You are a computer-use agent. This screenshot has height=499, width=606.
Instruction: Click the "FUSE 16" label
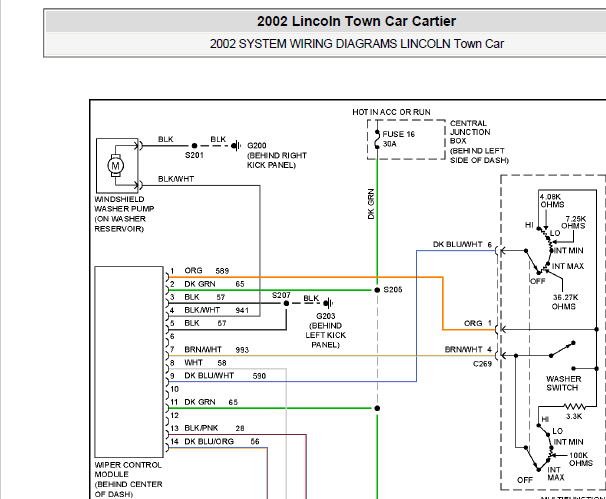(398, 134)
